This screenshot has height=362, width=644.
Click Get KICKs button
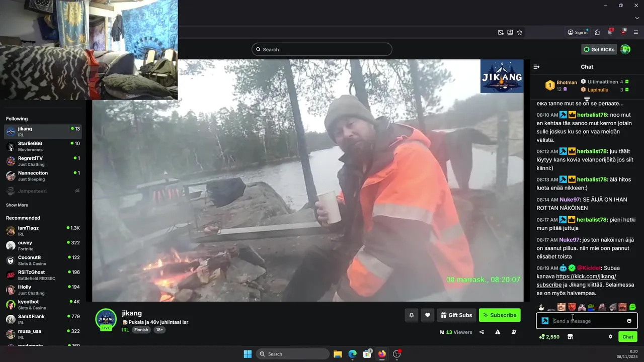coord(599,49)
